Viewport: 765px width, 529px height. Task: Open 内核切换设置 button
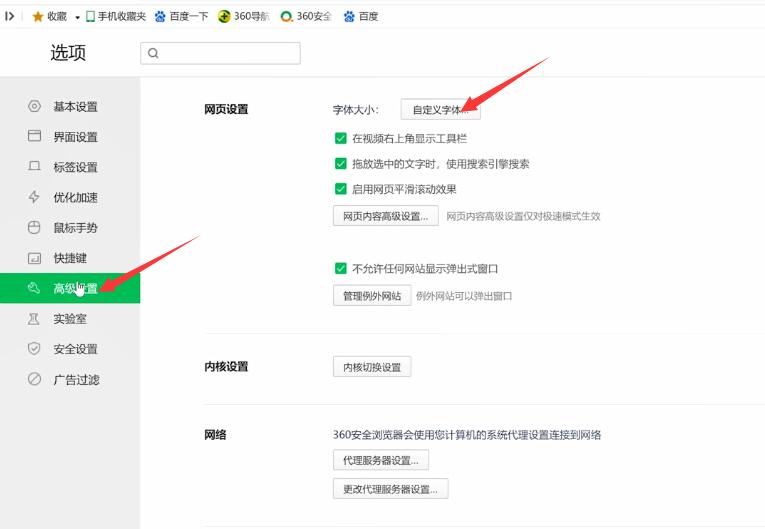pos(372,367)
